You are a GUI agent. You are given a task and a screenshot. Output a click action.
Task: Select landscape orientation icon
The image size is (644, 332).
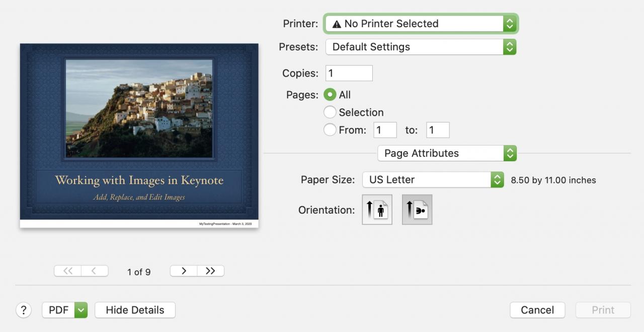coord(417,210)
